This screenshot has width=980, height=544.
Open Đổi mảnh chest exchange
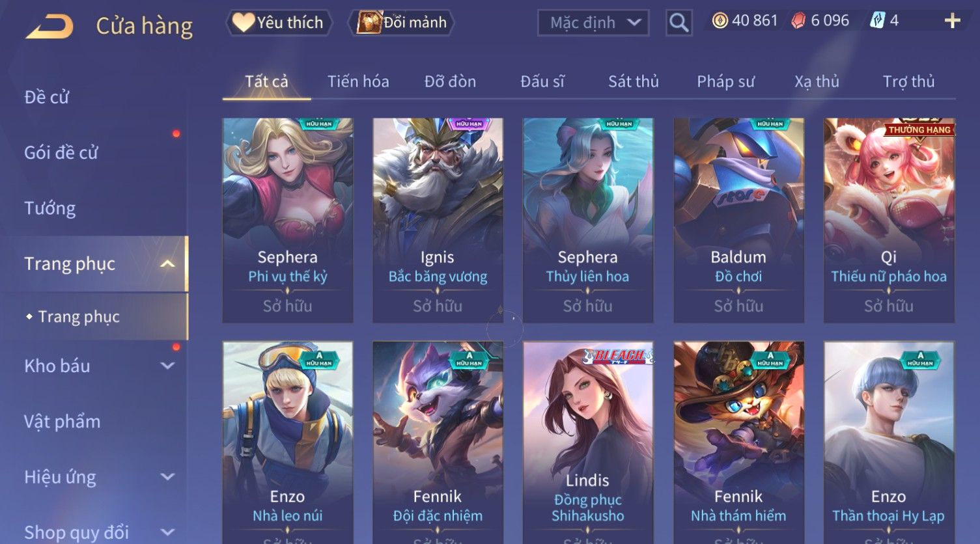tap(402, 22)
